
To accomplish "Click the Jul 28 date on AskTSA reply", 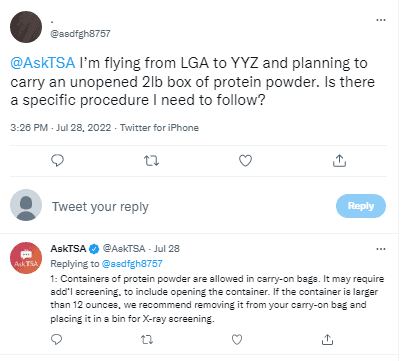I will (167, 249).
